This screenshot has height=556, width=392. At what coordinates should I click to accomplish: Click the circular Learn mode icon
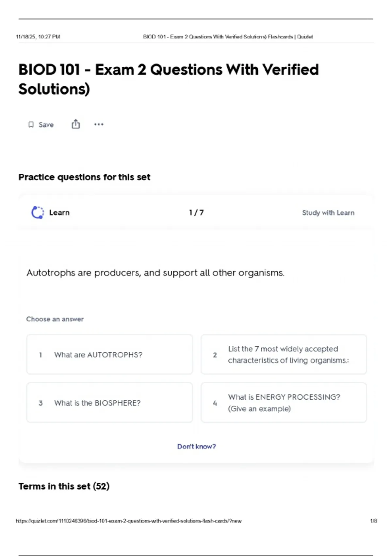(38, 213)
